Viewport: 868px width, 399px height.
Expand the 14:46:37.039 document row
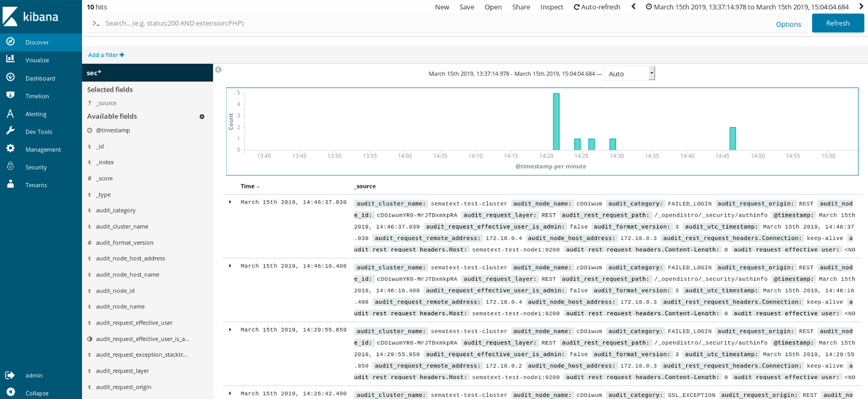pos(230,202)
